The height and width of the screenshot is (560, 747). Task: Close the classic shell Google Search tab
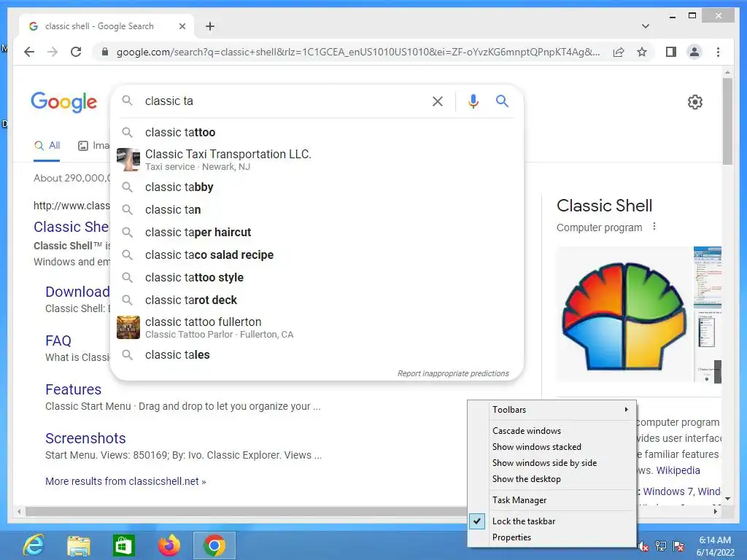coord(182,26)
